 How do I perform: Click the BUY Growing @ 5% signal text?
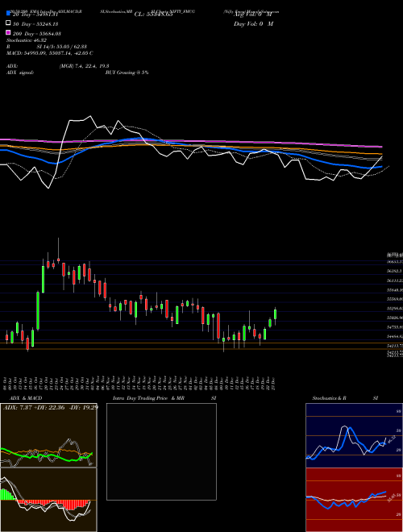(x=127, y=73)
